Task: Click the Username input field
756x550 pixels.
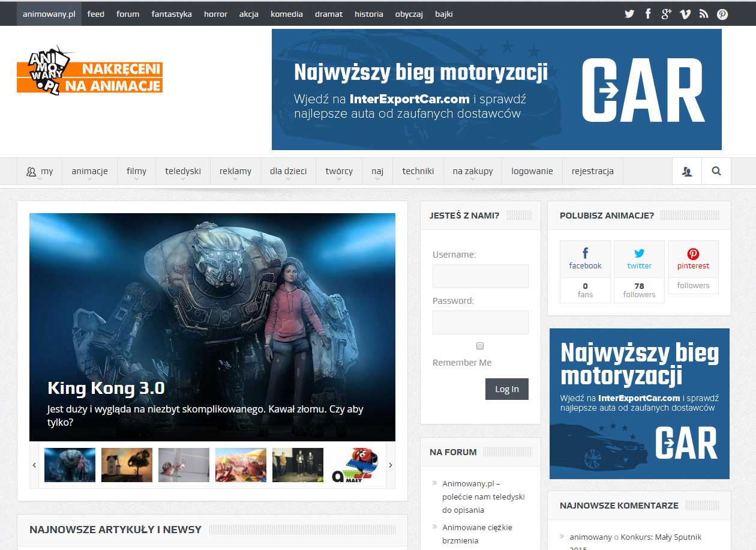Action: click(480, 276)
